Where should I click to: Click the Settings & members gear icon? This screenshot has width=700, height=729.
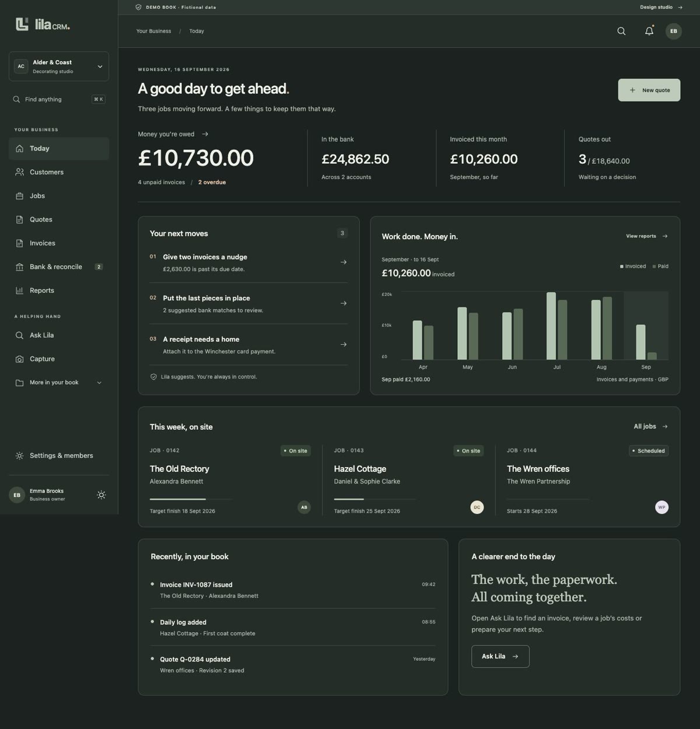coord(19,455)
